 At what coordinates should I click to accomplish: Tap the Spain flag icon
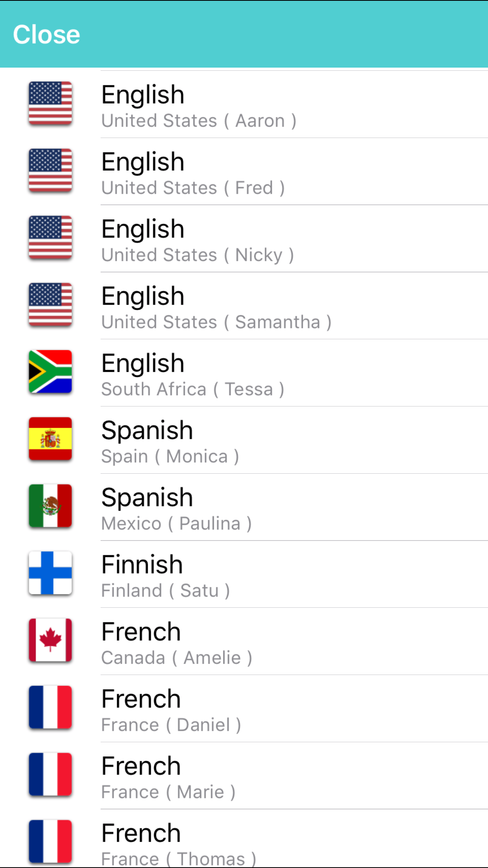50,439
